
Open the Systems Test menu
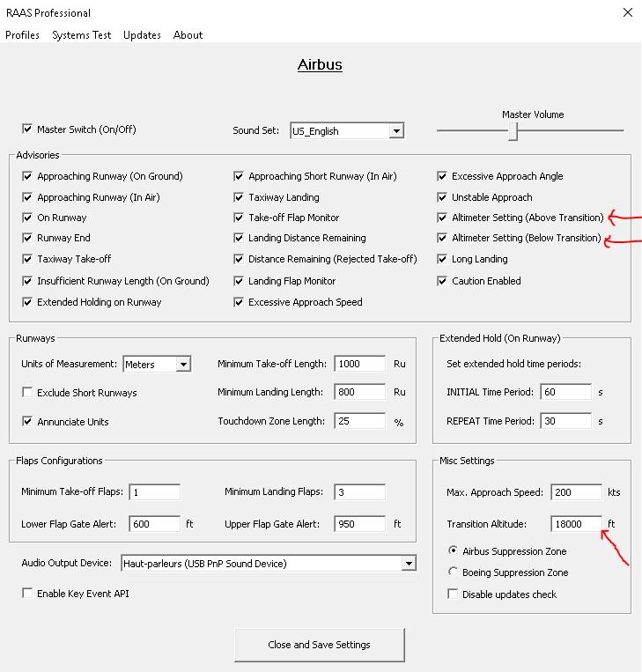click(81, 35)
